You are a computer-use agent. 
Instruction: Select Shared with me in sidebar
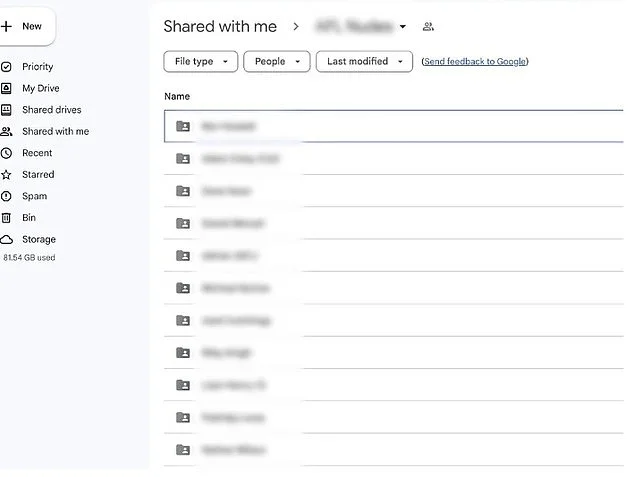pyautogui.click(x=55, y=131)
